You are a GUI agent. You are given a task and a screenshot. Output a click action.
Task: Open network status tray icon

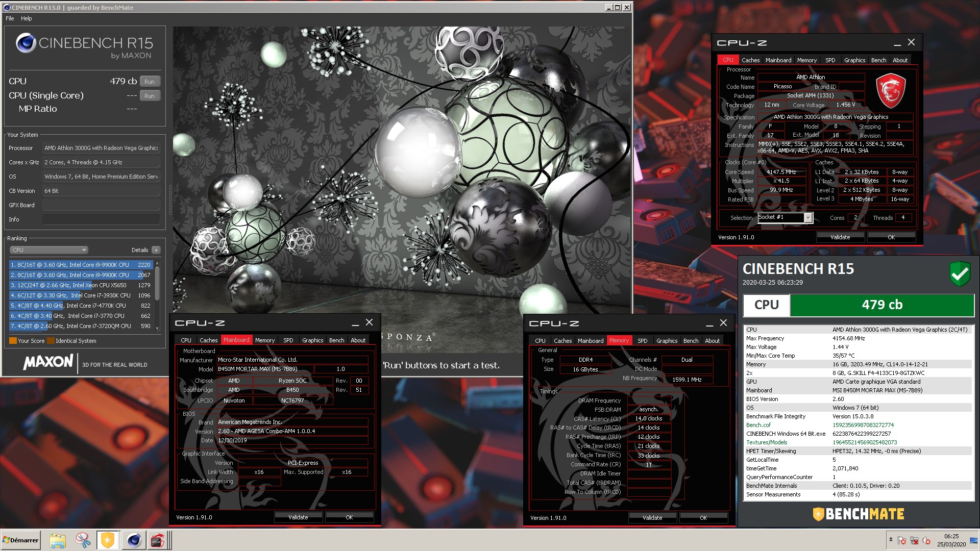coord(914,540)
